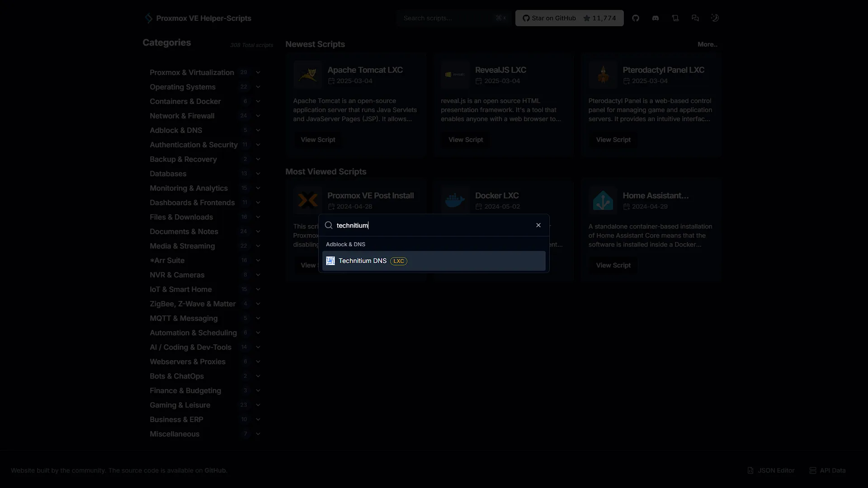Click the magnifier icon in search dialog
The width and height of the screenshot is (868, 488).
[x=329, y=225]
